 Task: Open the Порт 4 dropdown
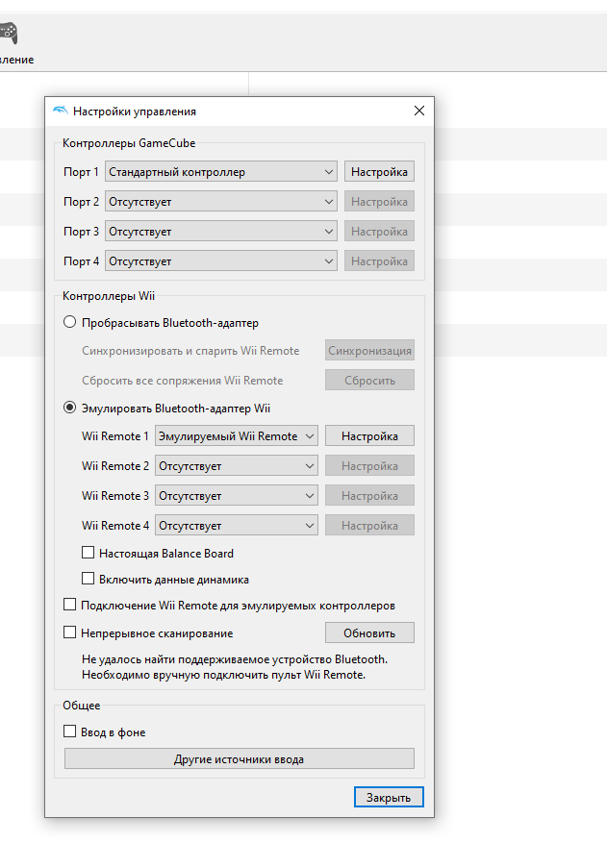coord(220,261)
